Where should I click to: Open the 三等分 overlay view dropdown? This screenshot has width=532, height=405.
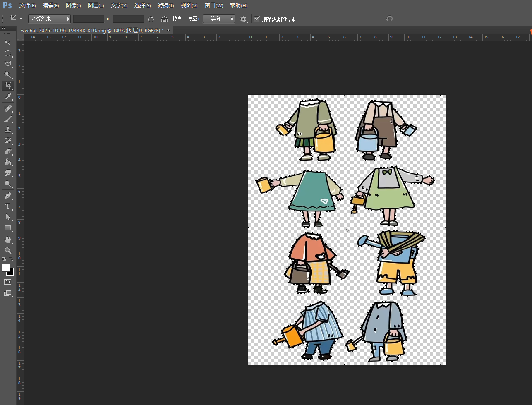click(219, 19)
